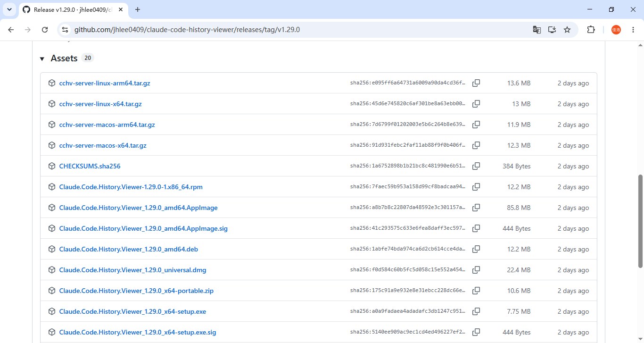This screenshot has width=644, height=343.
Task: Download Claude.Code.History.Viewer_1.29.0_amd64.AppImage
Action: (139, 208)
